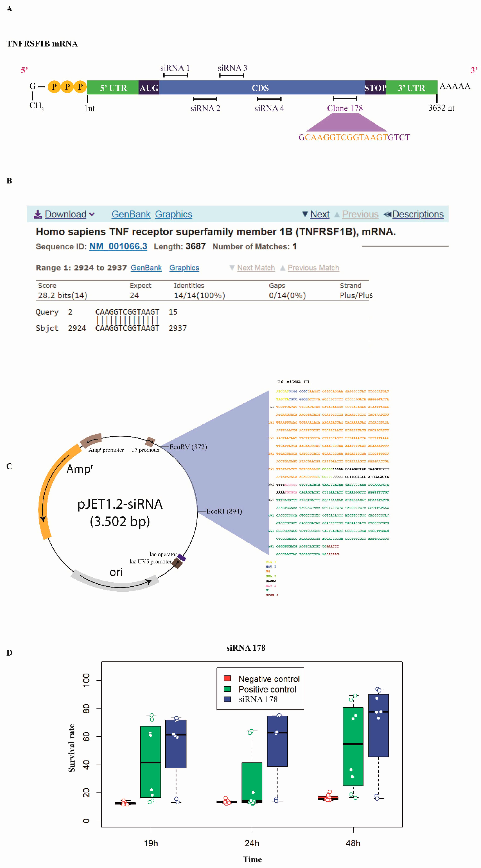Select the blue siRNA 178 legend swatch

tap(228, 699)
